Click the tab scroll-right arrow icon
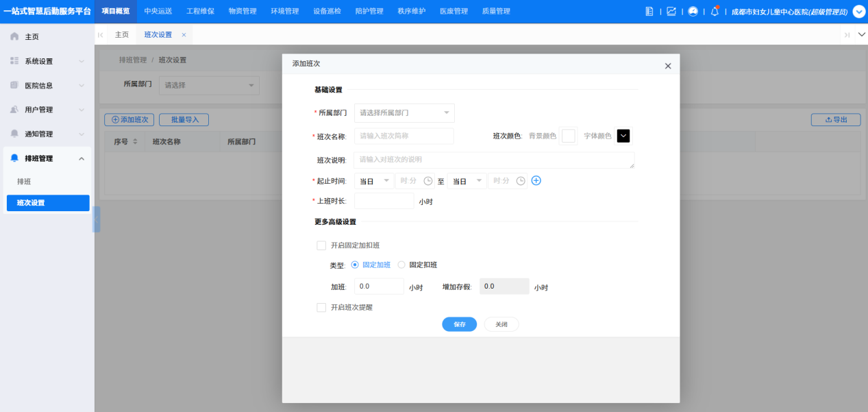This screenshot has height=412, width=868. point(847,35)
